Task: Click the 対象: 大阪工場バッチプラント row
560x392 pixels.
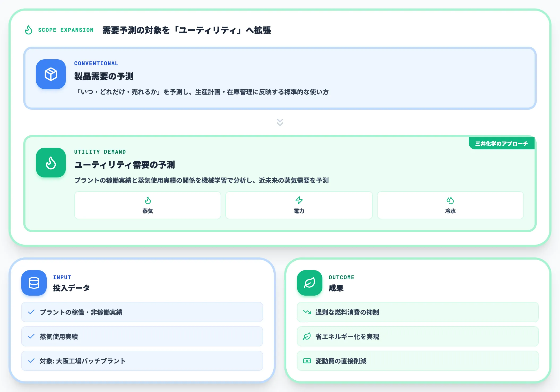Action: click(x=142, y=361)
